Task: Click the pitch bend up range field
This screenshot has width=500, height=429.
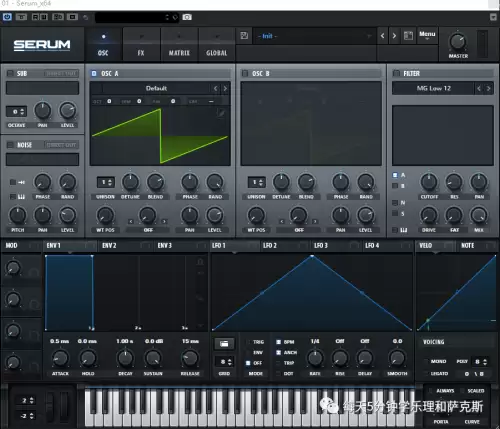Action: [x=25, y=400]
